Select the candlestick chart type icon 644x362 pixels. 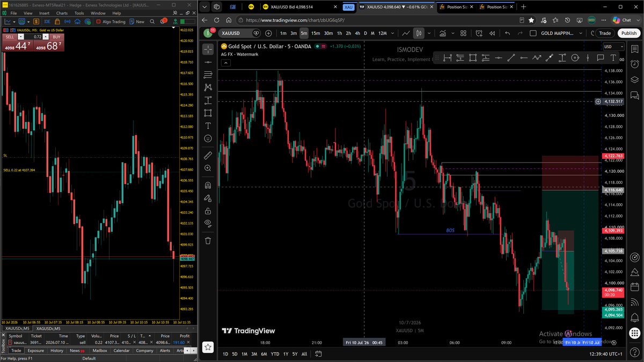tap(419, 33)
